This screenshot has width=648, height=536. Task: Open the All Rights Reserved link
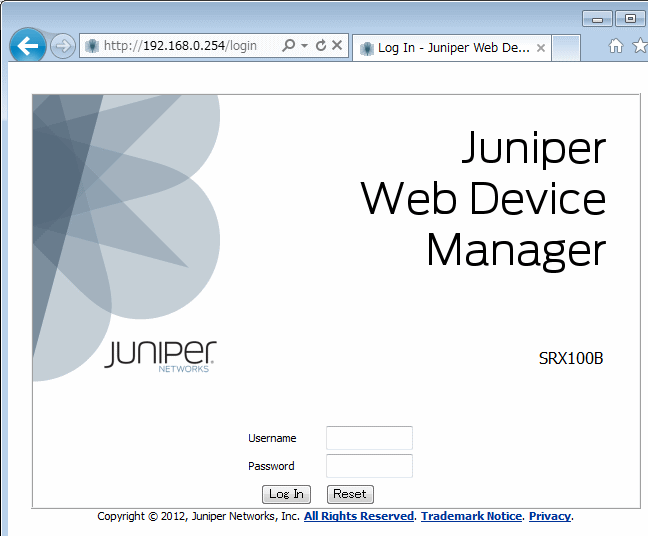click(x=359, y=516)
